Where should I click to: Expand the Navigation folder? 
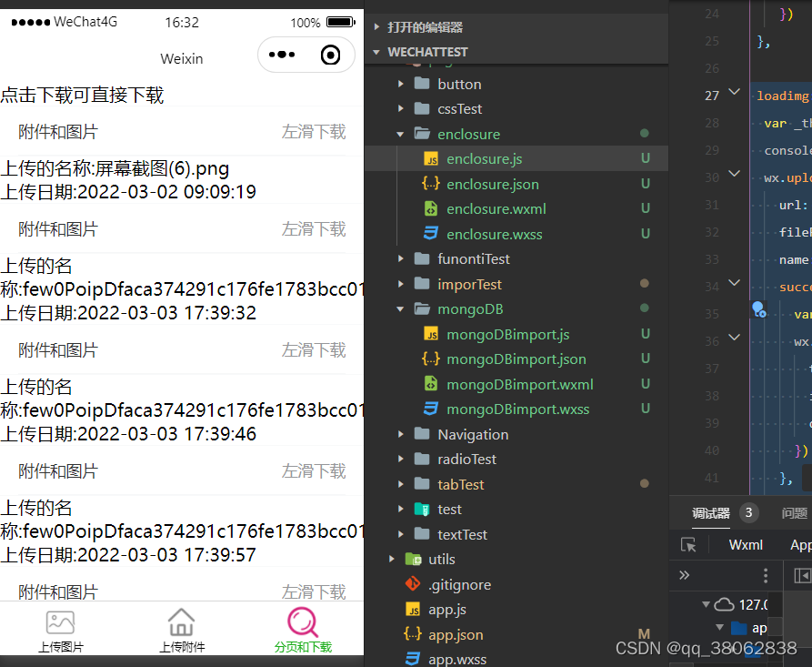(x=400, y=434)
